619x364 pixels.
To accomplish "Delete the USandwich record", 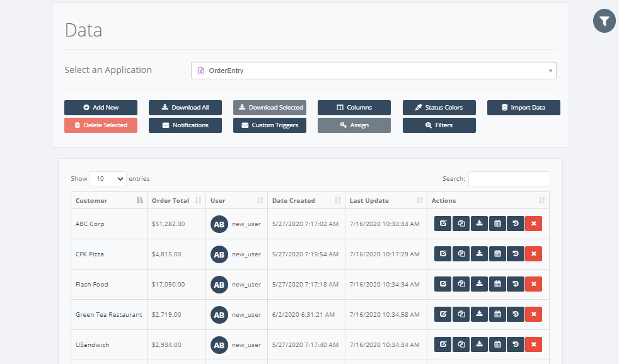I will pyautogui.click(x=534, y=344).
